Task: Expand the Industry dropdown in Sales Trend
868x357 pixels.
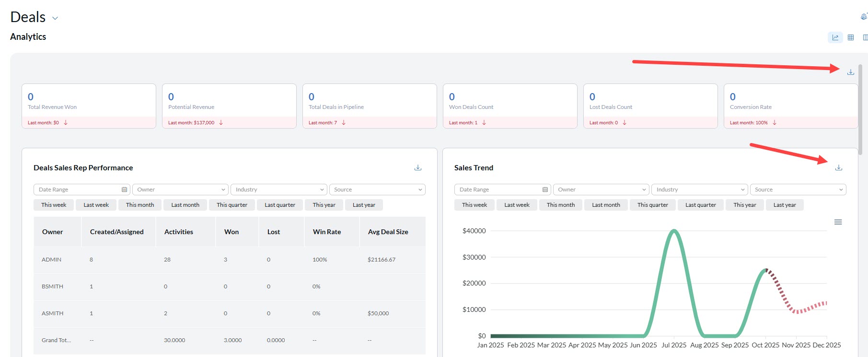Action: pos(699,190)
